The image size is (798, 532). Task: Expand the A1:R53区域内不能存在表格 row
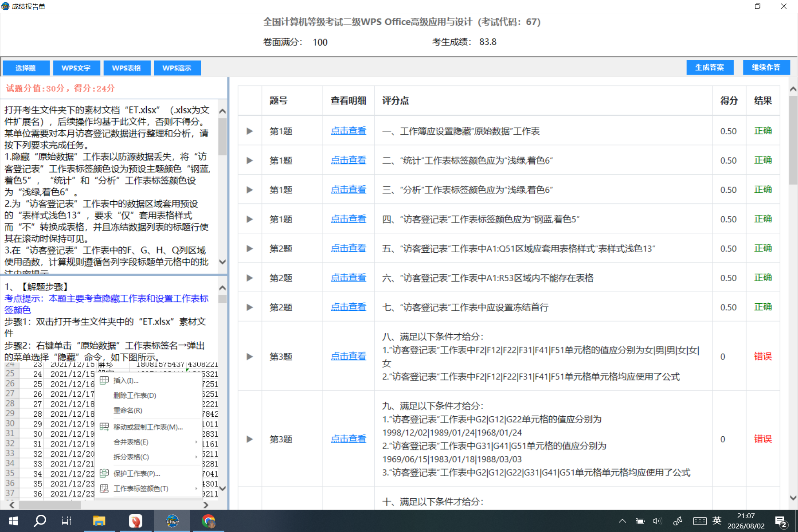[250, 278]
